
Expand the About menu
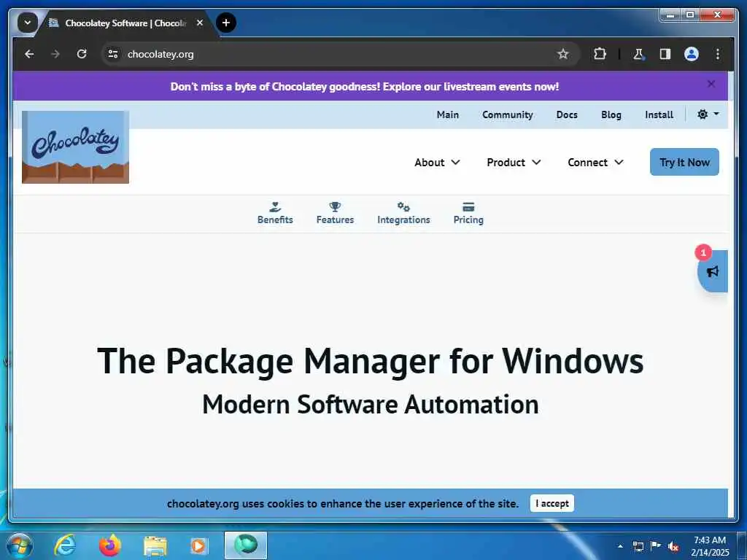click(437, 163)
